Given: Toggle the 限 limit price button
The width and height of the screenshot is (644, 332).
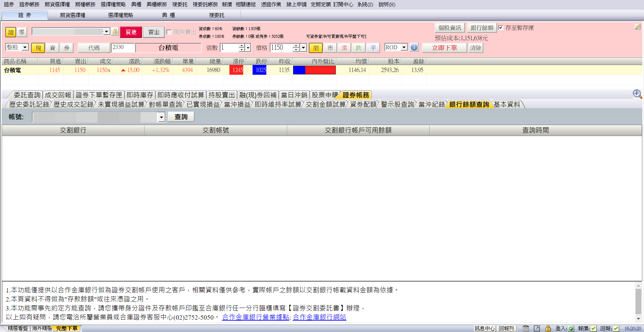Looking at the screenshot, I should [316, 48].
